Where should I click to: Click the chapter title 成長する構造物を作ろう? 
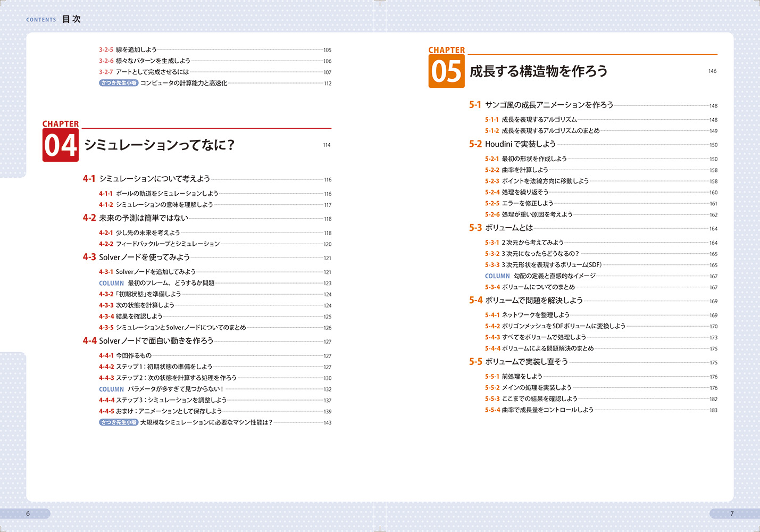point(538,71)
